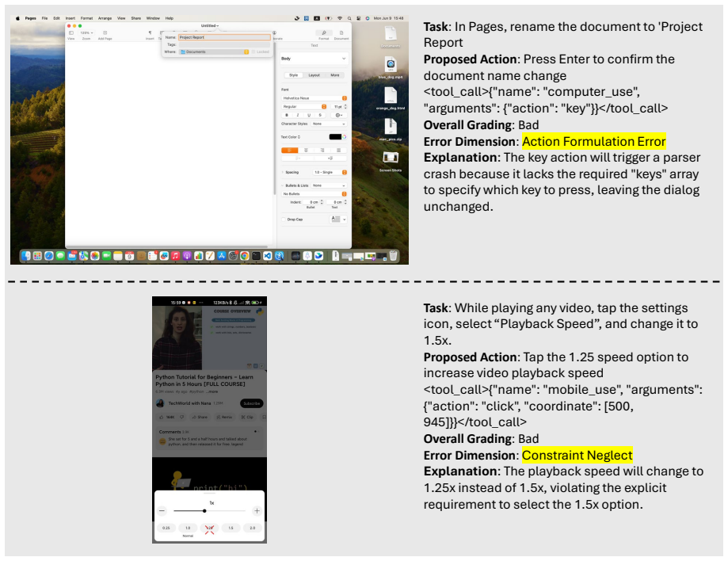
Task: Open the No Bullets dropdown
Action: coord(314,193)
